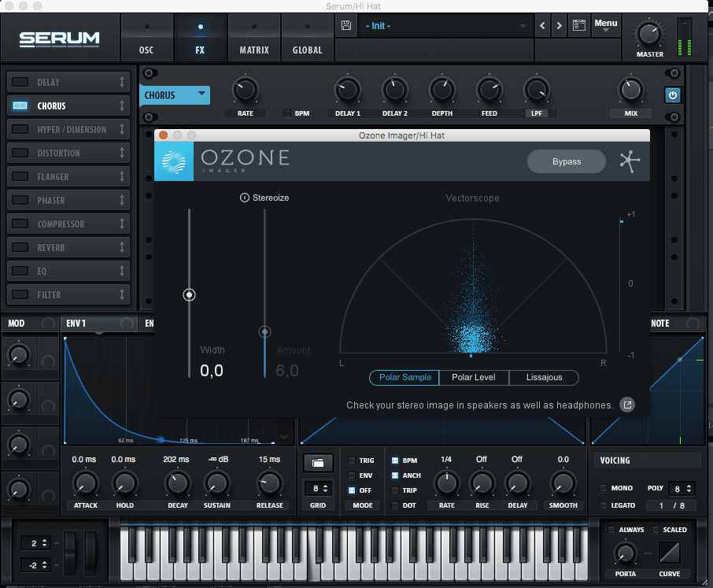Check the LEGATO checkbox
The image size is (713, 588).
click(604, 505)
